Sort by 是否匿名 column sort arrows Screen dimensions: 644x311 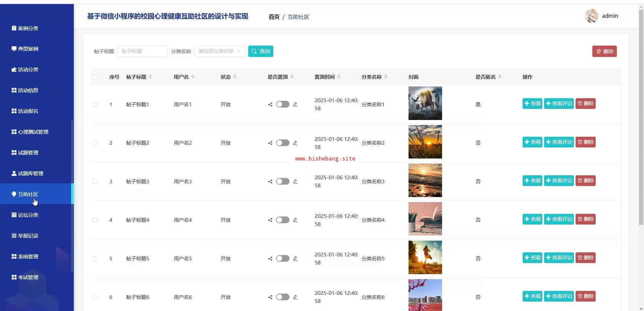(500, 77)
